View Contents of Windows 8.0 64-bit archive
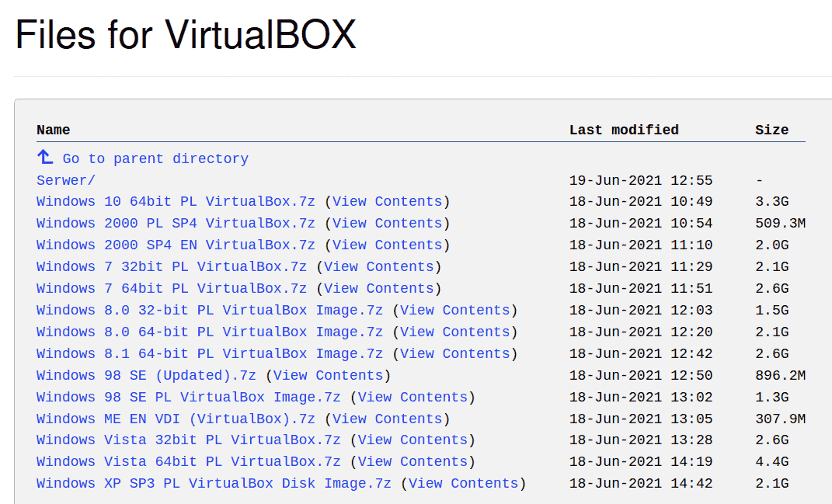Viewport: 832px width, 504px height. tap(454, 332)
